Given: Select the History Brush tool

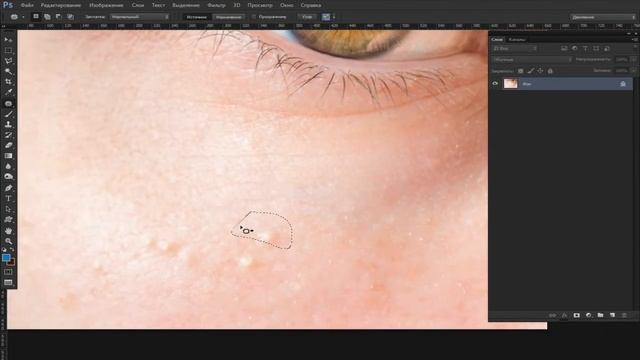Looking at the screenshot, I should (x=8, y=135).
